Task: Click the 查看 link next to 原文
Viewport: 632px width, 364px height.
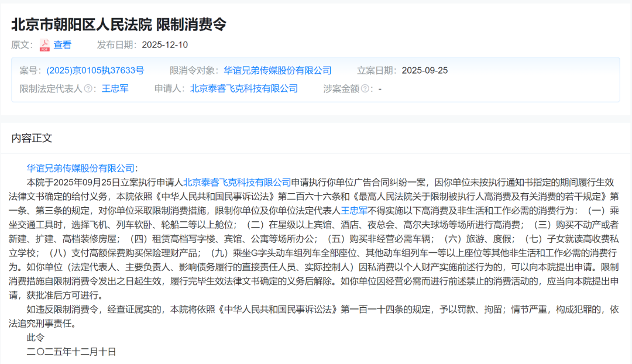Action: pyautogui.click(x=61, y=43)
